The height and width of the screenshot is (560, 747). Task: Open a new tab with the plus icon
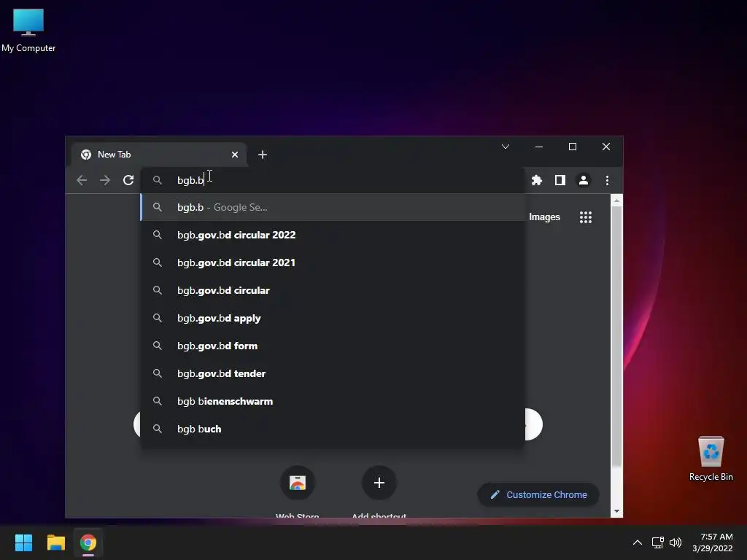[x=263, y=155]
